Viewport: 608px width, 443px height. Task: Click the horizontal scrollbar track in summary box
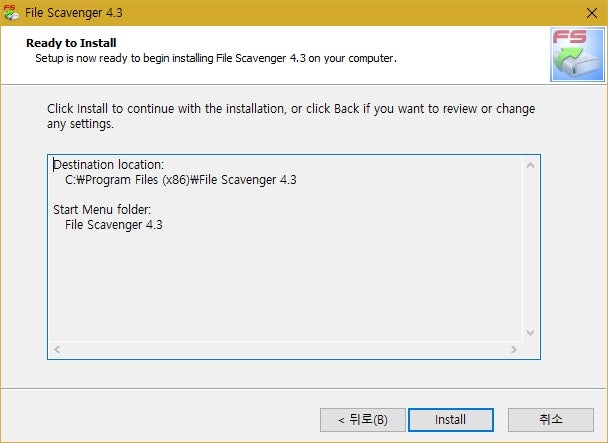click(x=285, y=350)
